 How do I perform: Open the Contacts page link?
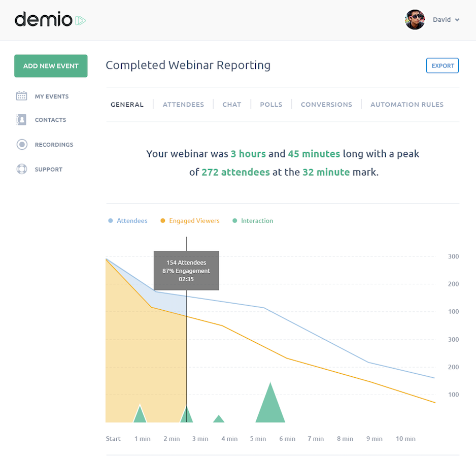[x=50, y=120]
